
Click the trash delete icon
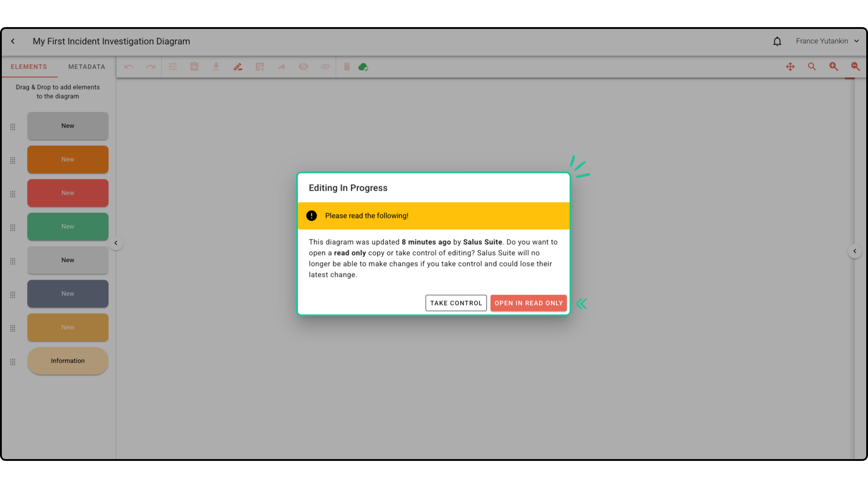[x=347, y=67]
